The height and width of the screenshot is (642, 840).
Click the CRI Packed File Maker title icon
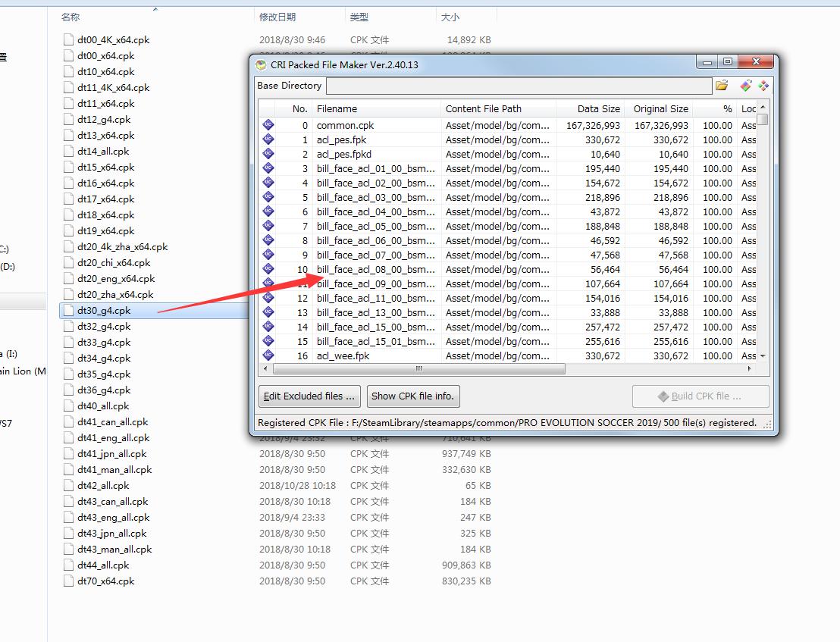(x=262, y=65)
